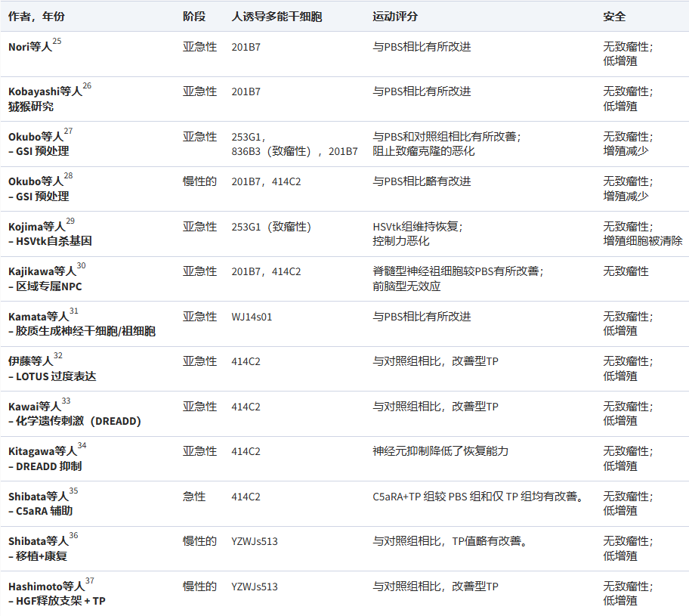Select the 人诱导多能干细胞 column header
The width and height of the screenshot is (689, 616).
coord(277,16)
